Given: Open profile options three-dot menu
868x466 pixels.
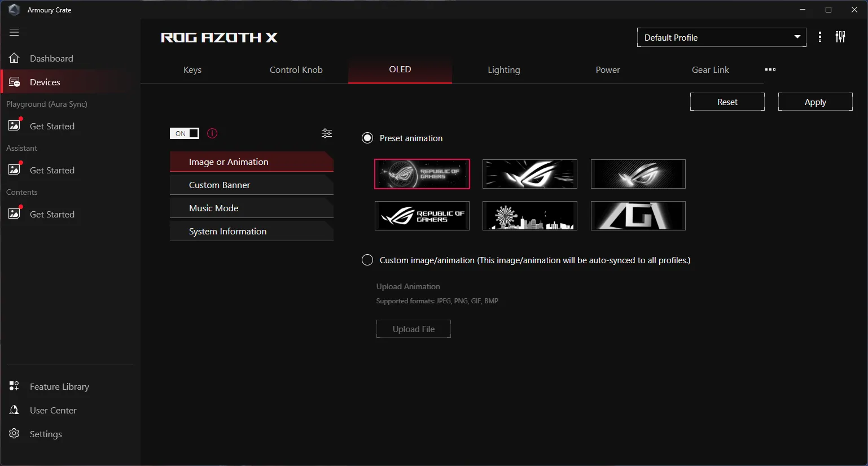Looking at the screenshot, I should pyautogui.click(x=820, y=37).
